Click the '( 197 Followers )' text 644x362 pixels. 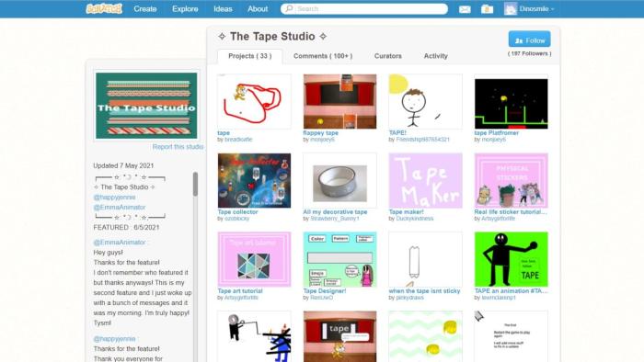tap(529, 53)
